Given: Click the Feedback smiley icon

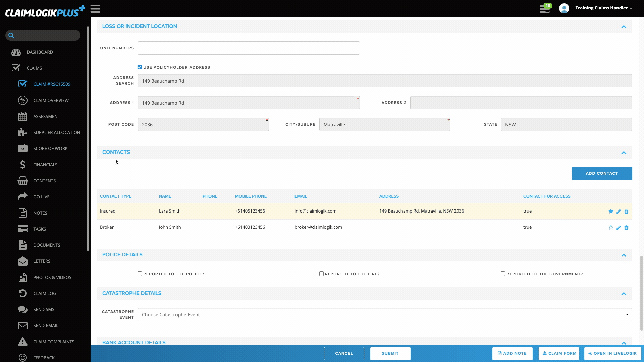Looking at the screenshot, I should pyautogui.click(x=23, y=358).
